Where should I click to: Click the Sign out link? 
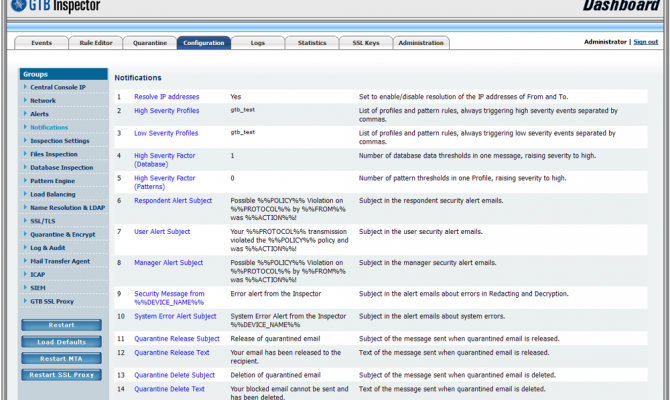pyautogui.click(x=646, y=42)
